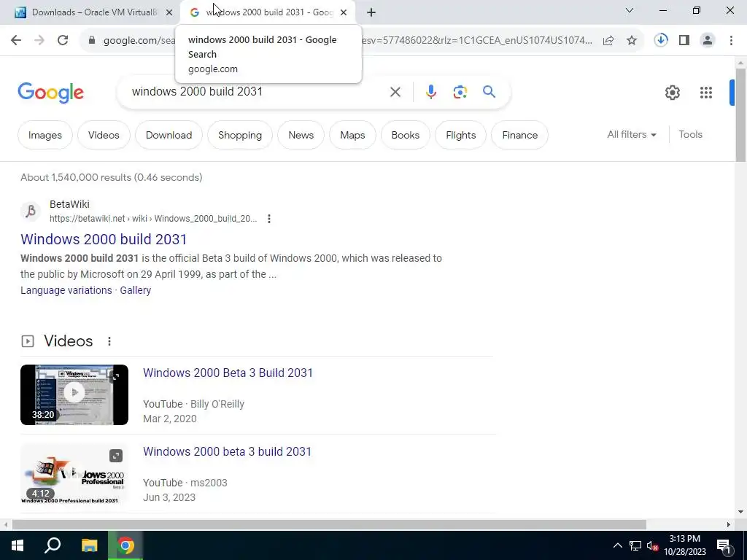The image size is (747, 560).
Task: Toggle Chrome side panel
Action: (684, 41)
